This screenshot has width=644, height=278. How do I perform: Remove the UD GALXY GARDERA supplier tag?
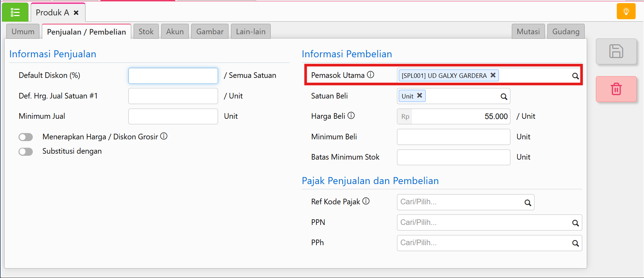click(x=493, y=75)
